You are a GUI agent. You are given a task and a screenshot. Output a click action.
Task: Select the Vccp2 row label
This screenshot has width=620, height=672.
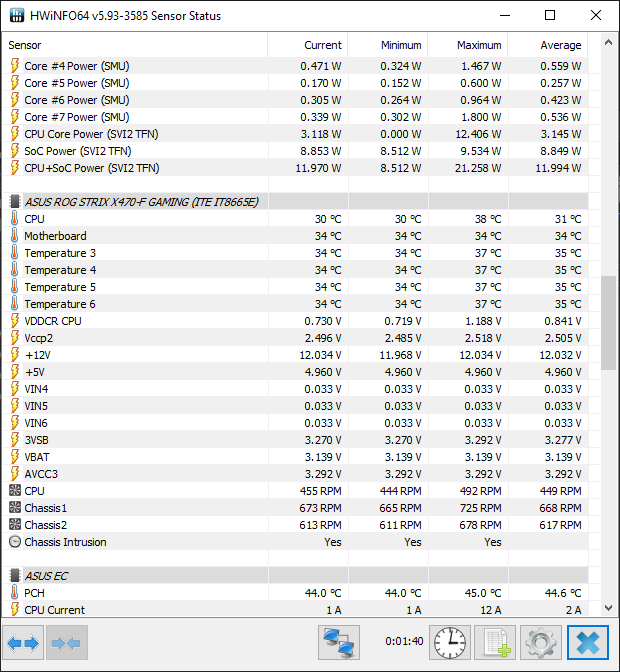39,338
